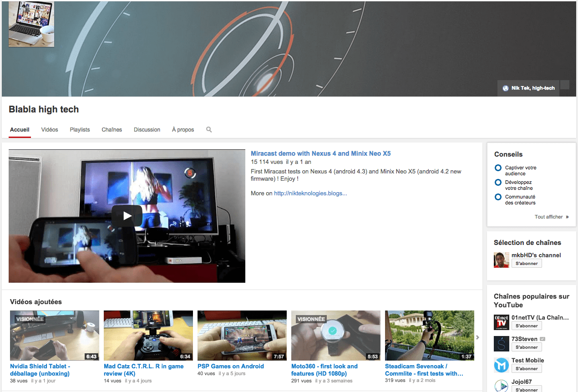Open Captiver votre audience tip
Image resolution: width=578 pixels, height=392 pixels.
[521, 171]
